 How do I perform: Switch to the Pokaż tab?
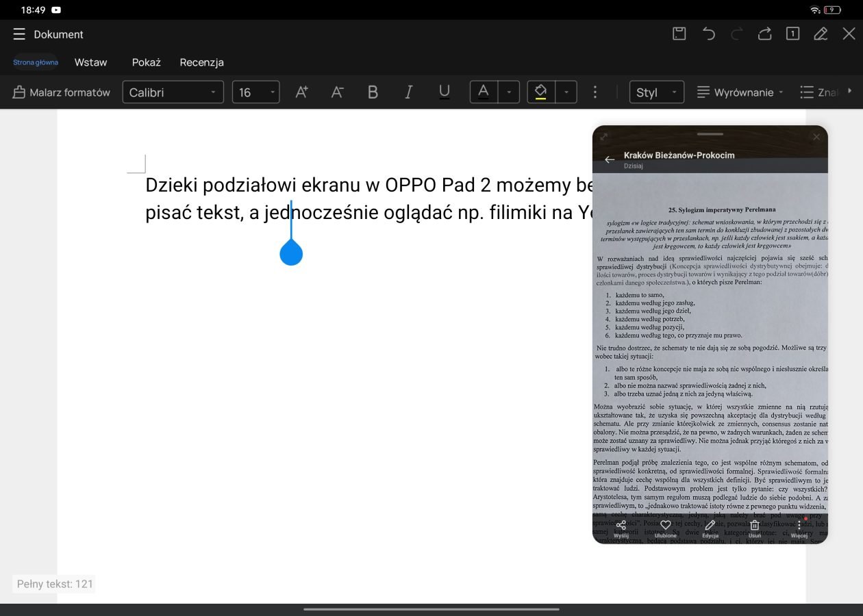pos(147,62)
